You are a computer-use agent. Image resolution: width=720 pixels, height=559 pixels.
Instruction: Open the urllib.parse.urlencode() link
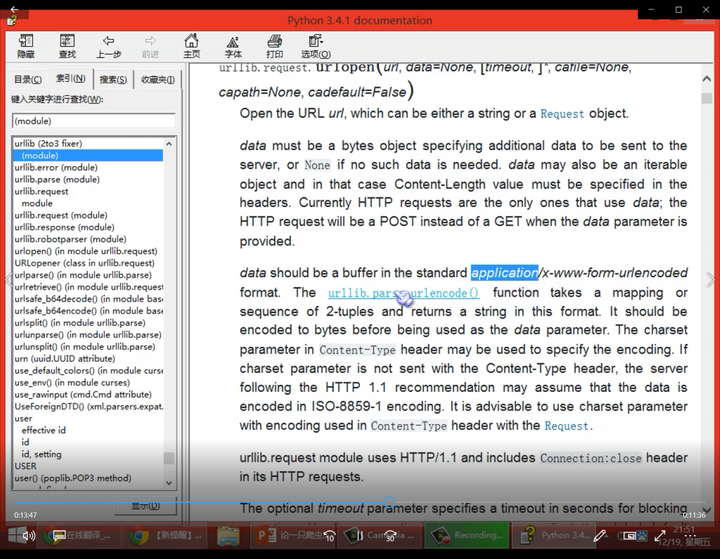pyautogui.click(x=404, y=293)
